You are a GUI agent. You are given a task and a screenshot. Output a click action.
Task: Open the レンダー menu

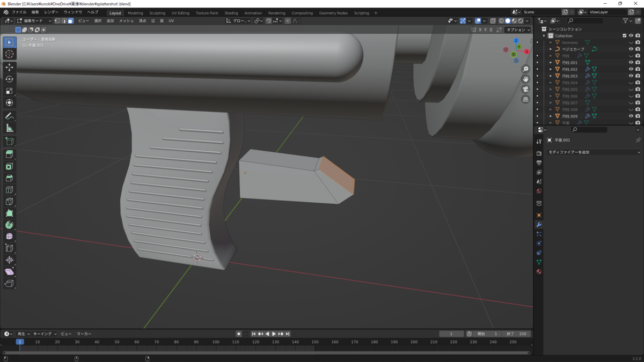point(52,12)
